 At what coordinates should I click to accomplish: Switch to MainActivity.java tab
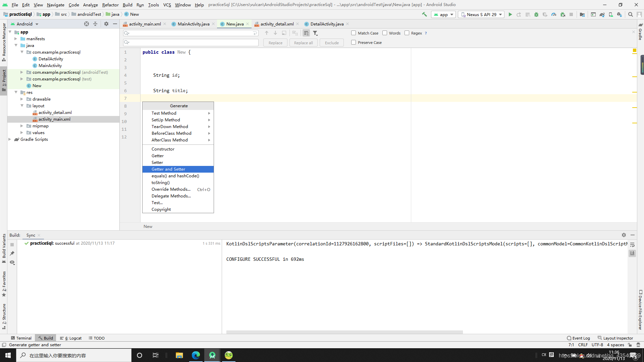tap(193, 24)
